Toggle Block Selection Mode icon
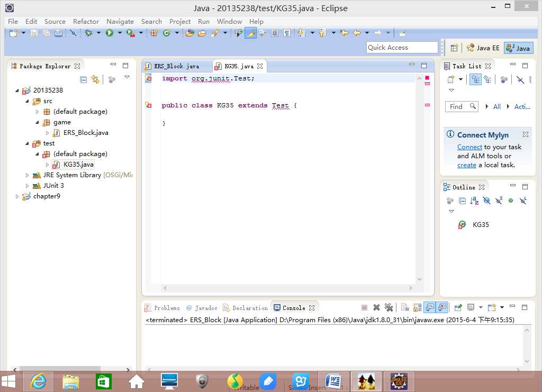 pos(275,33)
